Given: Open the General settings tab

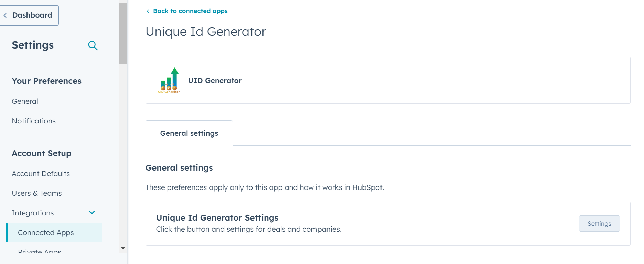Looking at the screenshot, I should pos(189,133).
